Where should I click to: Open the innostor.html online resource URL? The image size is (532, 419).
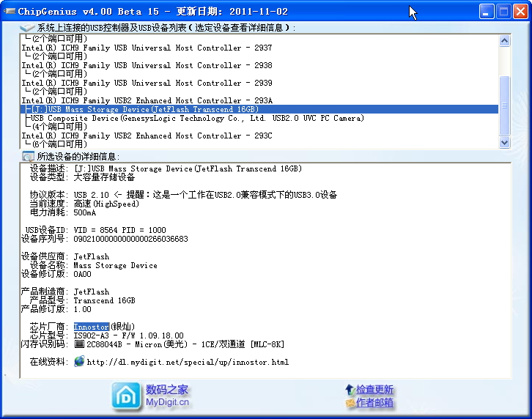[x=188, y=362]
